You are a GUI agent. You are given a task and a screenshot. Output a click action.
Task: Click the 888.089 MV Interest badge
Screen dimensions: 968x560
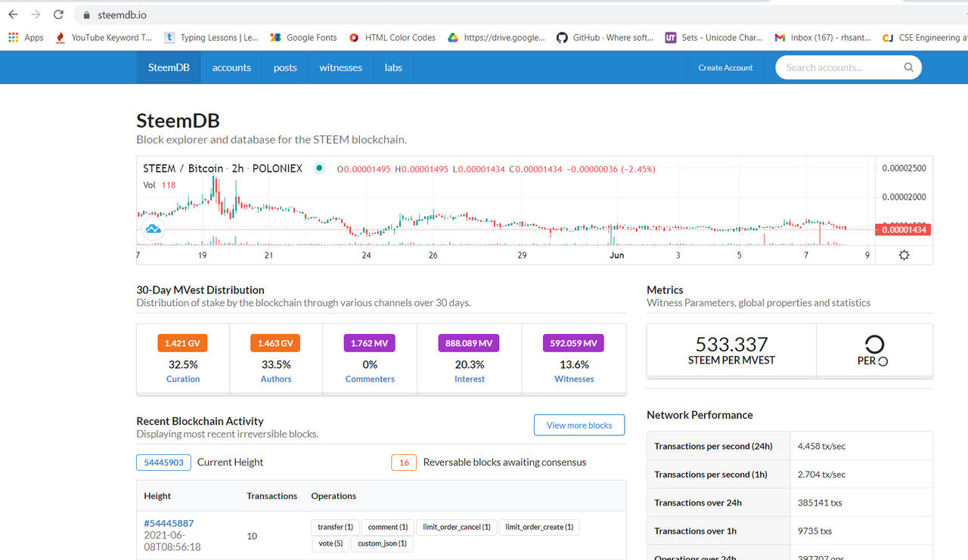[469, 343]
